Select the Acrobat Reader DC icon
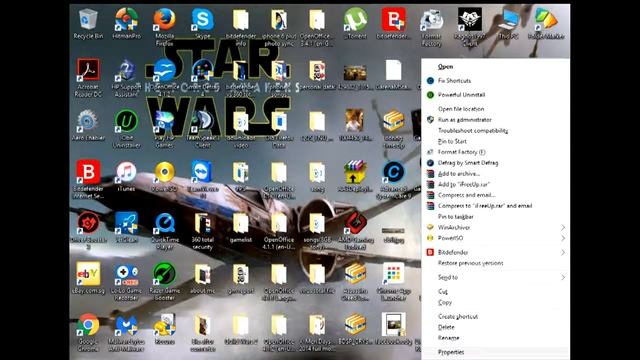Image resolution: width=640 pixels, height=360 pixels. (x=88, y=71)
